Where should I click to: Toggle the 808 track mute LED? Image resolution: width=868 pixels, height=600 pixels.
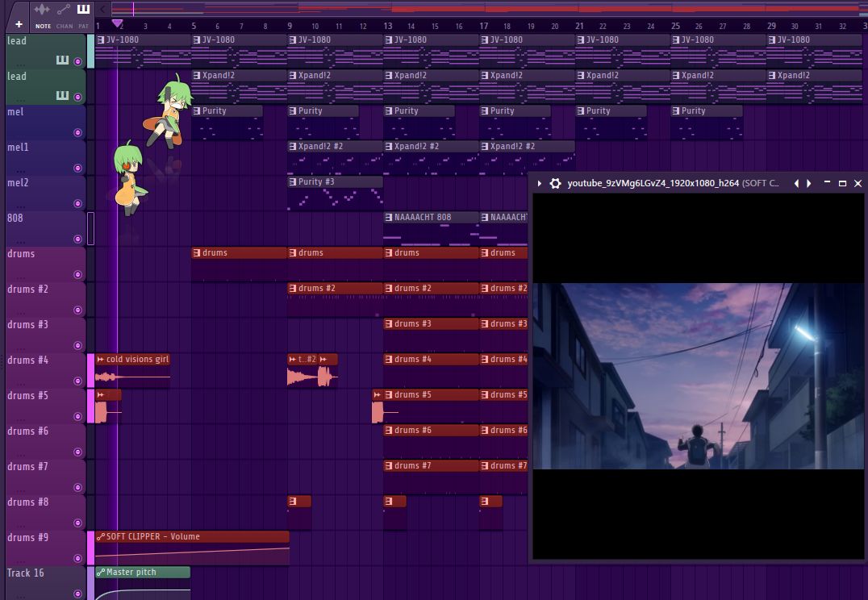pyautogui.click(x=78, y=239)
